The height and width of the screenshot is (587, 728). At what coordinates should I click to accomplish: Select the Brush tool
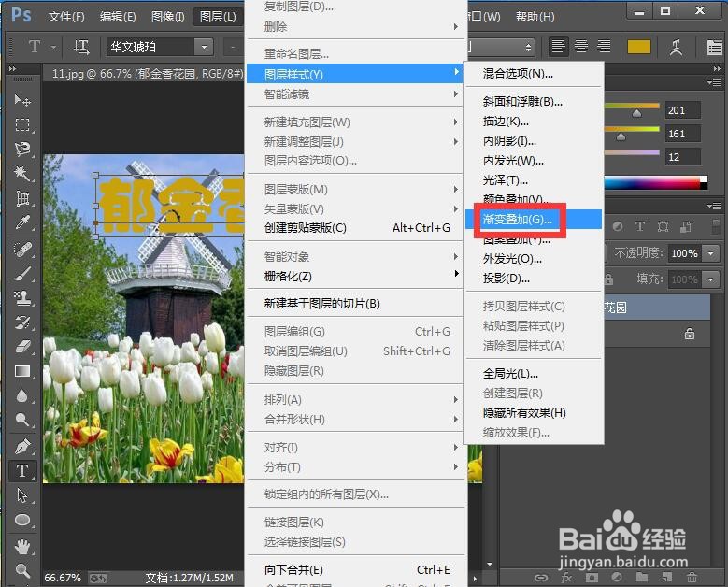(22, 274)
